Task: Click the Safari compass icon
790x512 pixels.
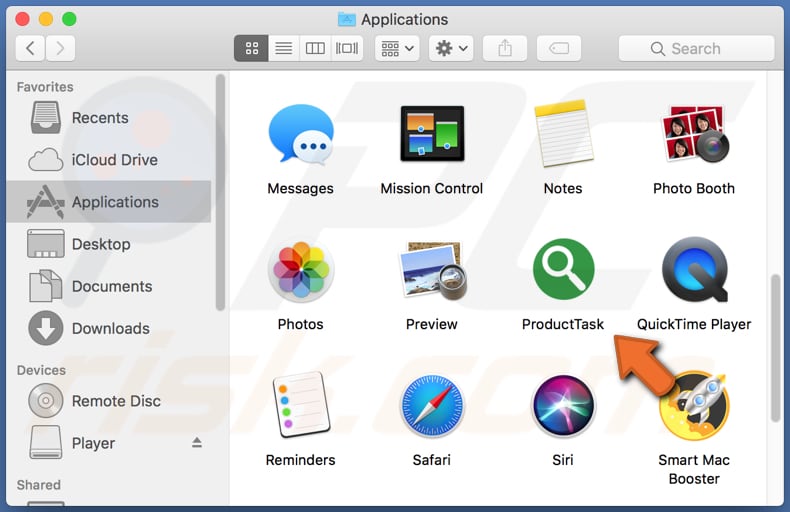Action: [432, 407]
